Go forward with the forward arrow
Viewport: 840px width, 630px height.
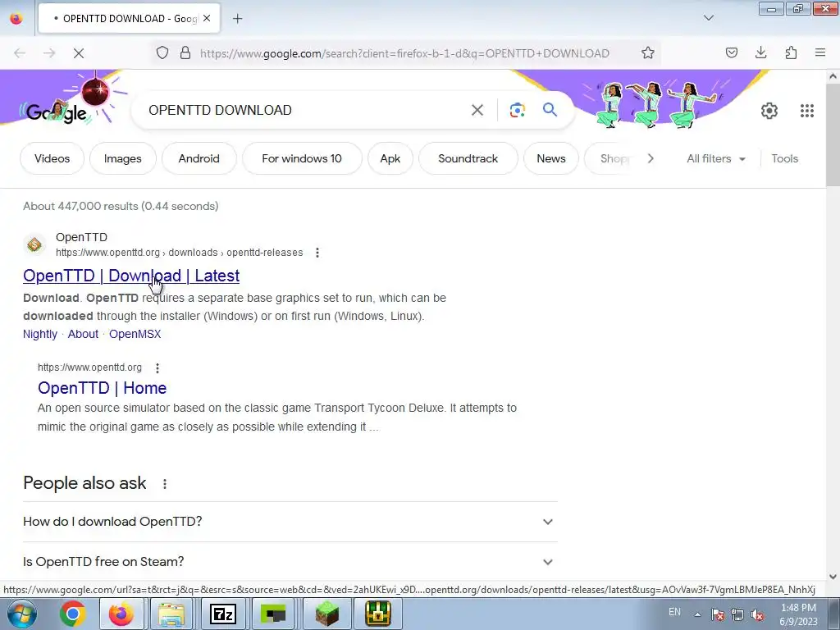[49, 53]
